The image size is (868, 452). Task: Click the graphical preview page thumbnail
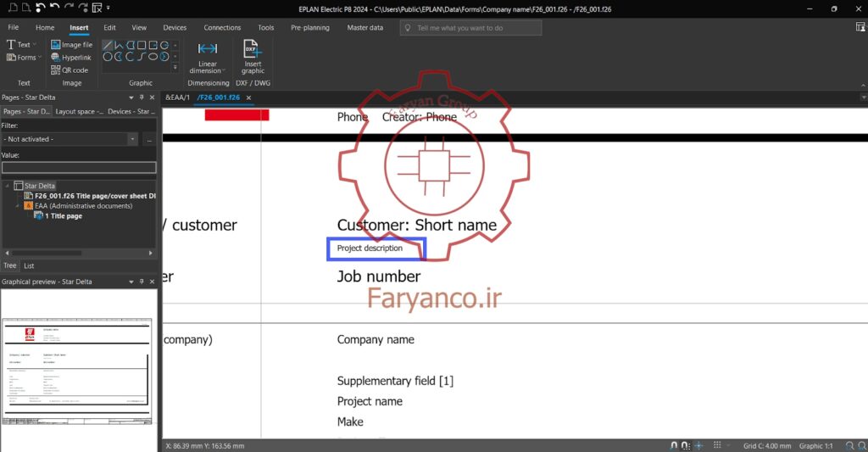pyautogui.click(x=77, y=371)
